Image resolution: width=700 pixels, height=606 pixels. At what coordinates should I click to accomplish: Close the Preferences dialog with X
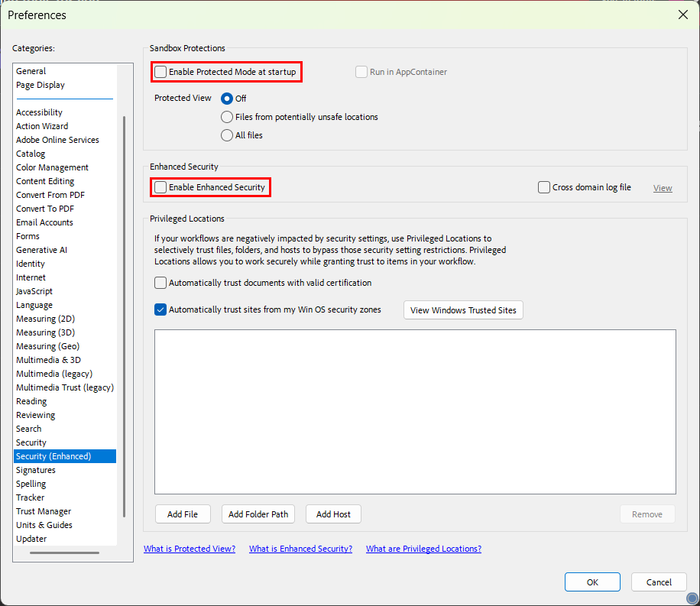[682, 15]
